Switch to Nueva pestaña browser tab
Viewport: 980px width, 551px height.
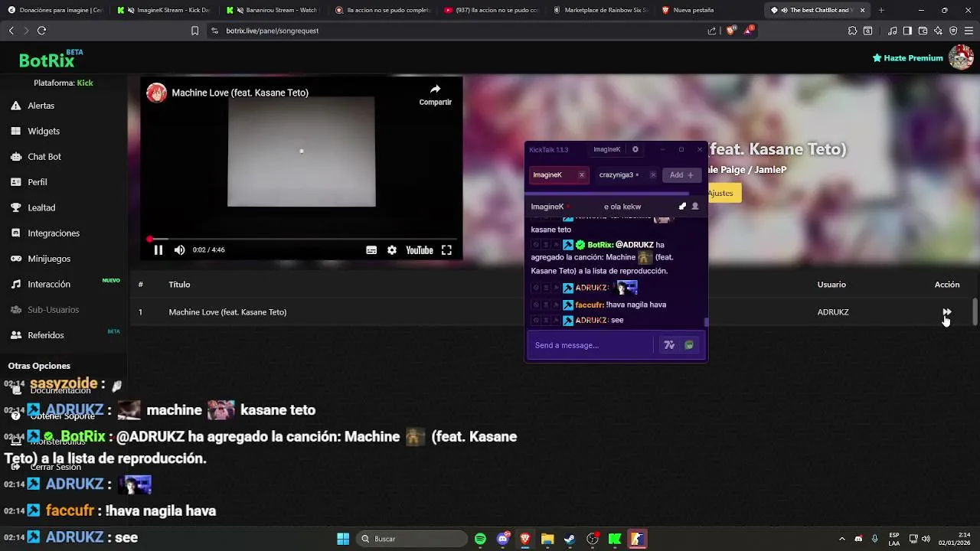pyautogui.click(x=707, y=10)
